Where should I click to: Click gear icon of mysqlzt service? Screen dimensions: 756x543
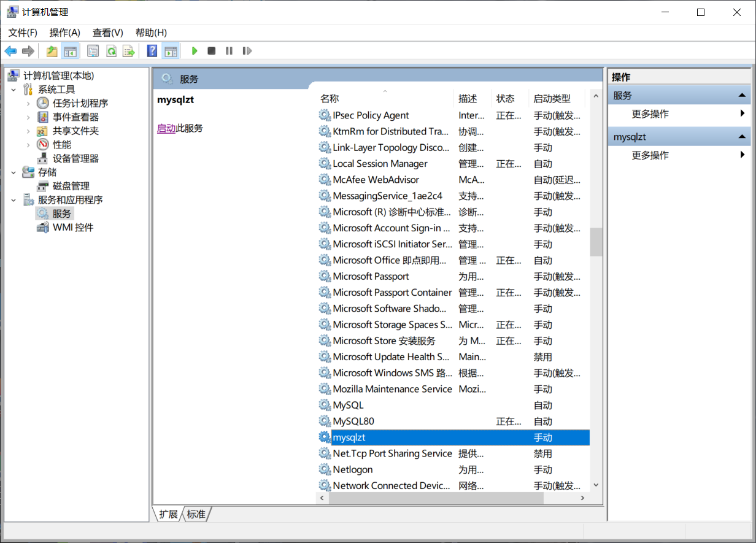325,437
